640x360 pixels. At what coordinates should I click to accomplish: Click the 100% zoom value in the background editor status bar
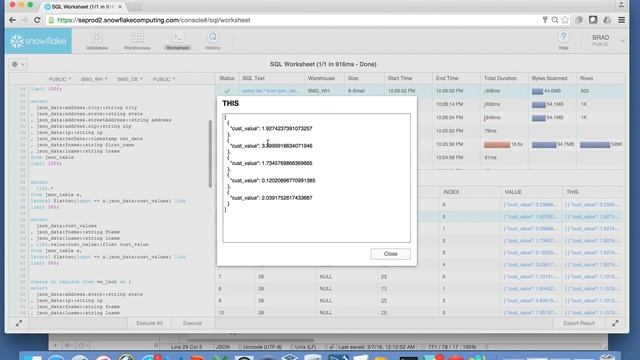coord(469,347)
